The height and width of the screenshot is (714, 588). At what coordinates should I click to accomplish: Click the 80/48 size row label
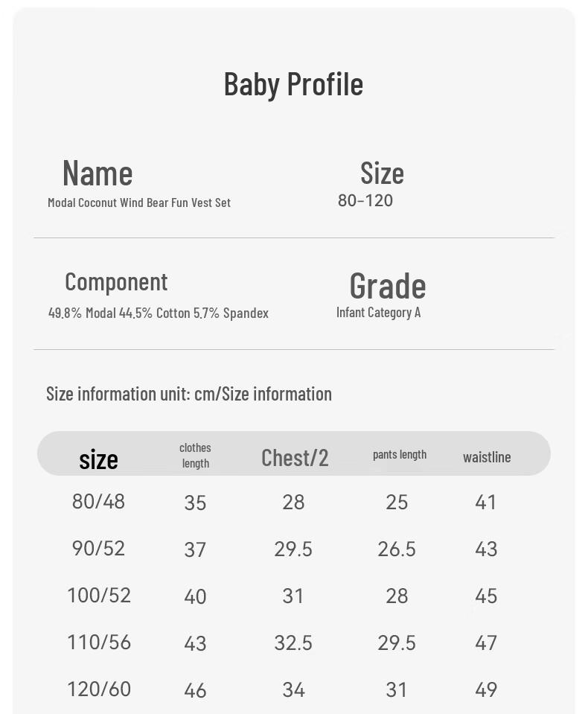98,501
